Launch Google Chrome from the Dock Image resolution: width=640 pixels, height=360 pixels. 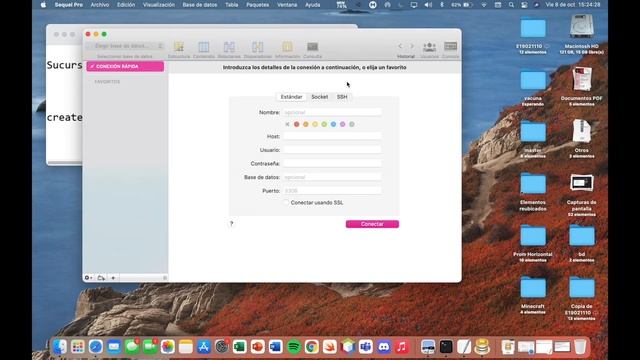coord(311,347)
